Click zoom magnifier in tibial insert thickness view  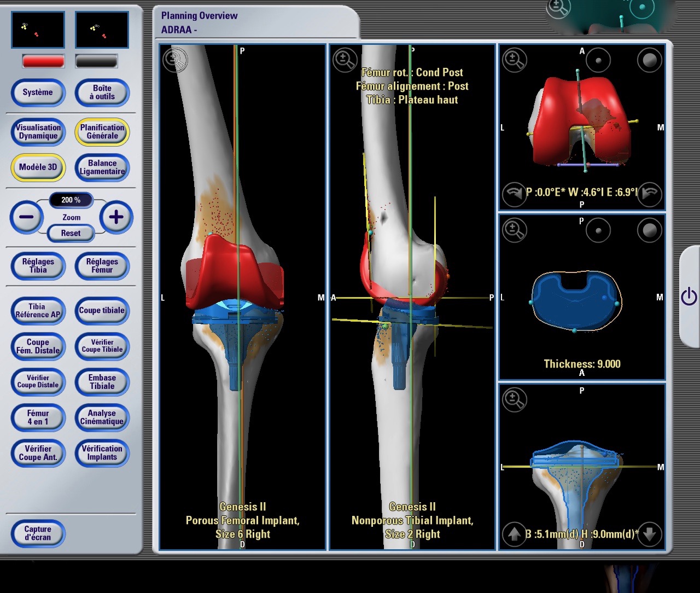coord(515,230)
